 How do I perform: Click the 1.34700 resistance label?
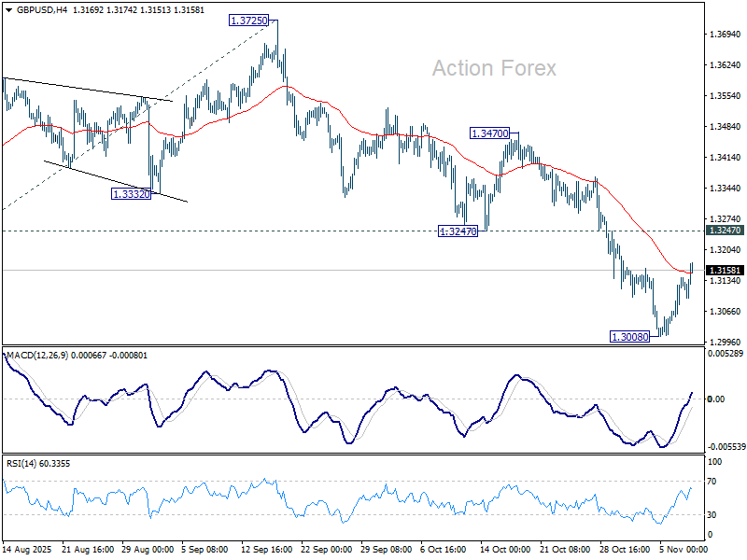pos(489,133)
